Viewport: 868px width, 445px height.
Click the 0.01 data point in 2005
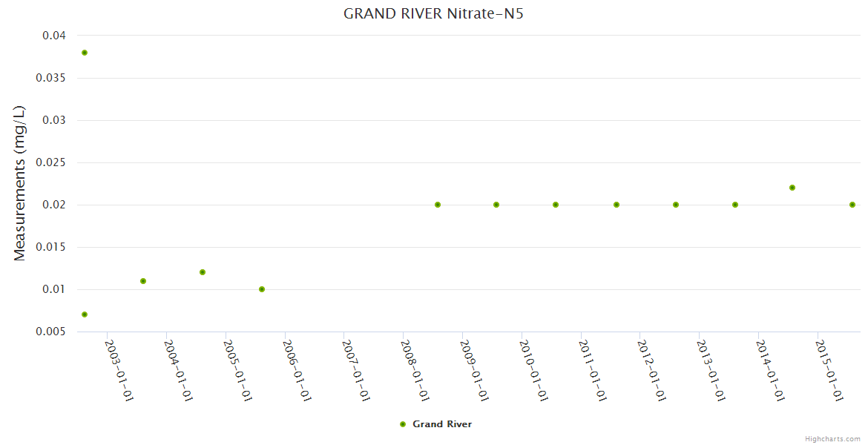point(262,289)
